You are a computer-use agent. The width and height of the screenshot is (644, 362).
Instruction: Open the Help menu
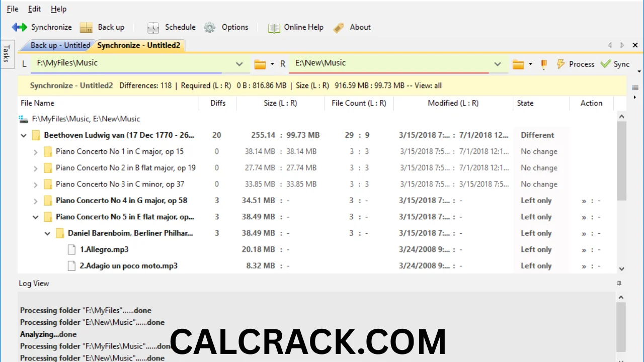tap(59, 9)
